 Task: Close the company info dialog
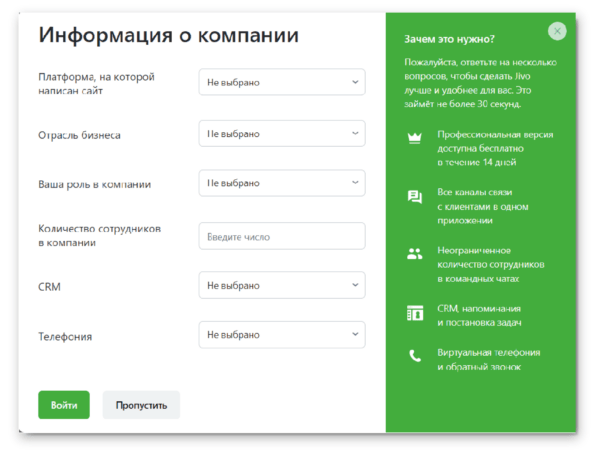[557, 31]
